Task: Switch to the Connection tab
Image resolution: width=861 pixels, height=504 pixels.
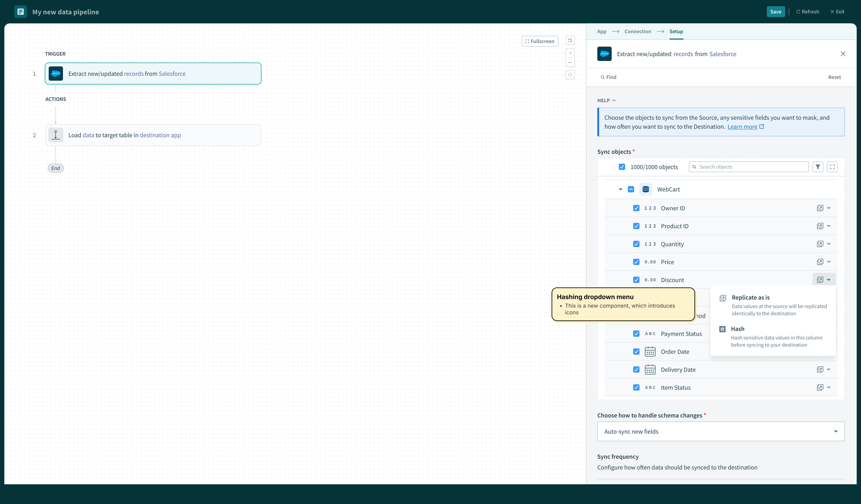Action: 637,31
